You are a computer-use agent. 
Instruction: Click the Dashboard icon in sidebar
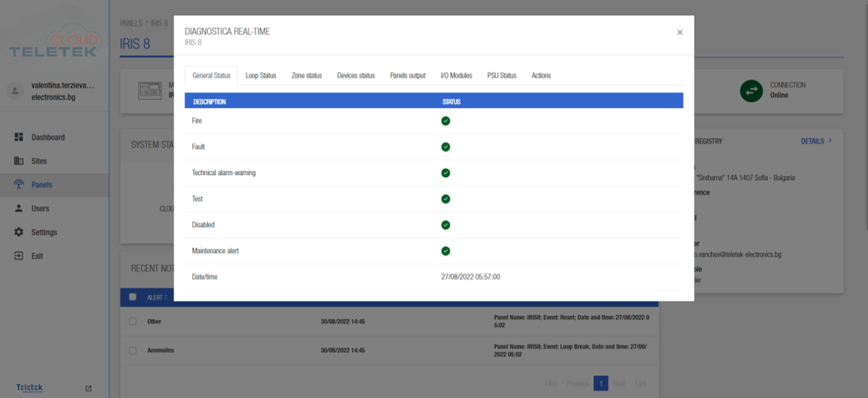point(19,137)
